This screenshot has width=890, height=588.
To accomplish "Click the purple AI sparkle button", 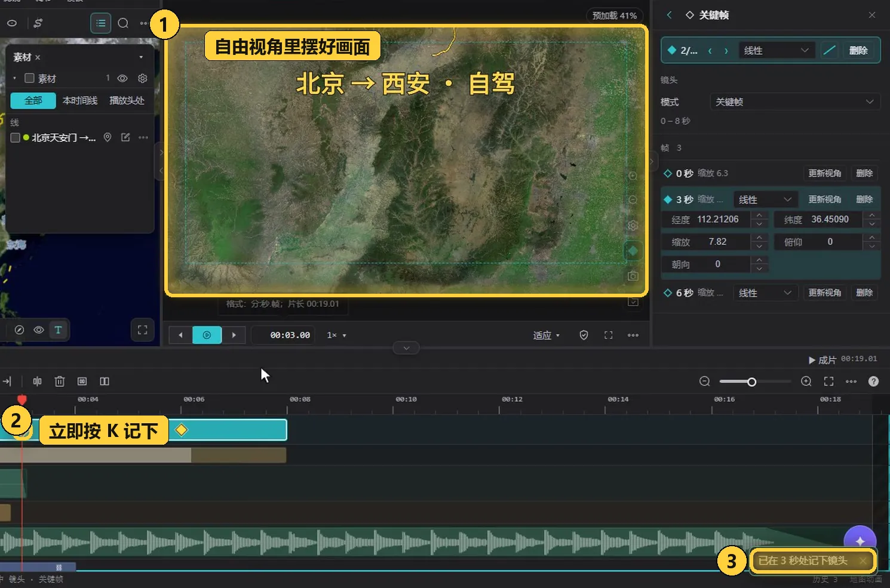I will (860, 540).
